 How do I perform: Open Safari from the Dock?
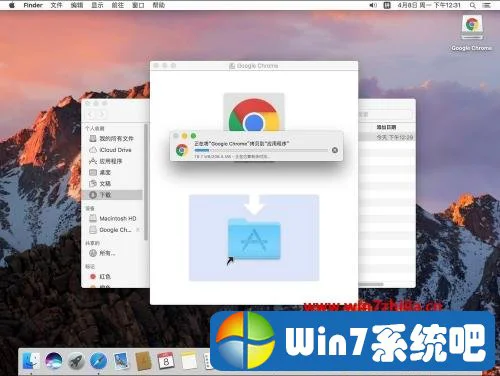(x=99, y=361)
